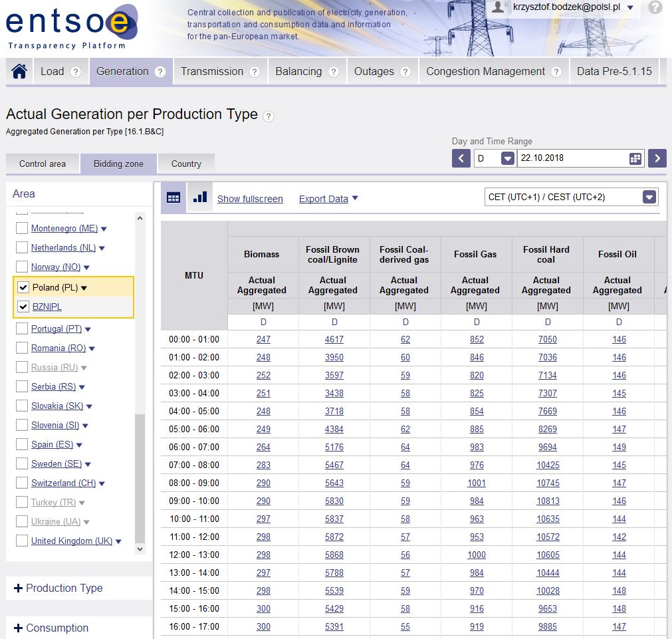Open Fossil Gas value 1001 for 08:00 - 09:00
672x639 pixels.
point(477,483)
